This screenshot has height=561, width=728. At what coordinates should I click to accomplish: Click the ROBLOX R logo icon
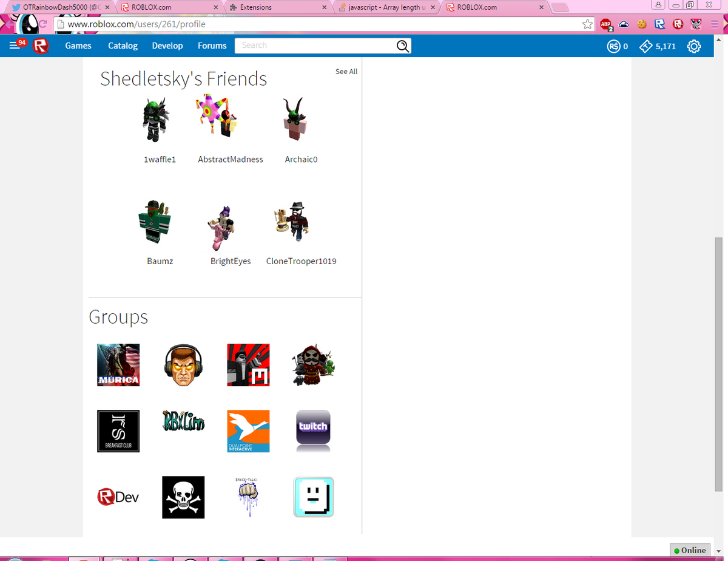click(41, 46)
